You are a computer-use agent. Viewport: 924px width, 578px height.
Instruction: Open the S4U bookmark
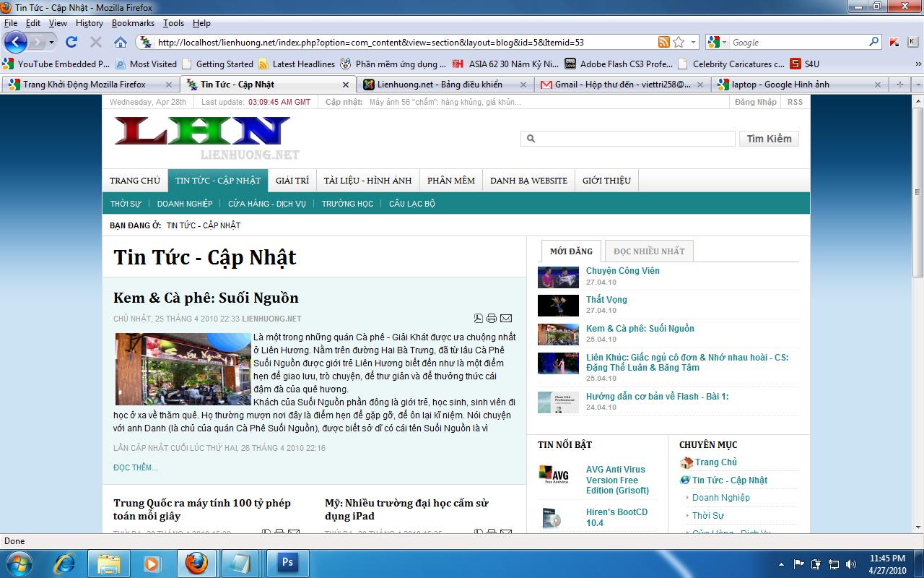pyautogui.click(x=806, y=64)
